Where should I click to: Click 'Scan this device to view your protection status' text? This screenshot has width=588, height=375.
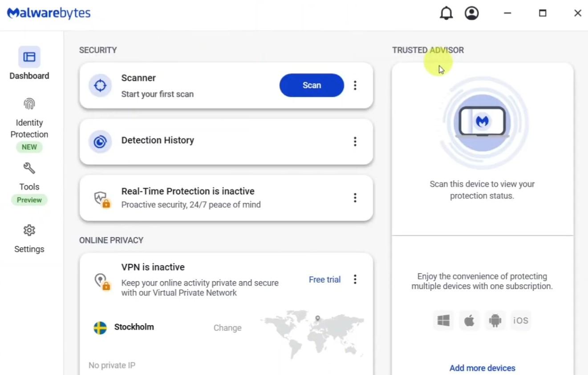482,190
